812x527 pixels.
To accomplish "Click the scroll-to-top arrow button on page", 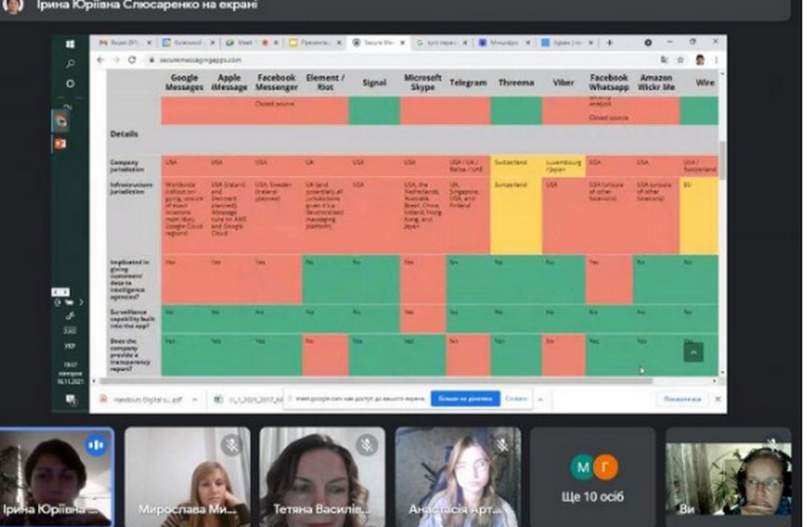I will coord(693,351).
